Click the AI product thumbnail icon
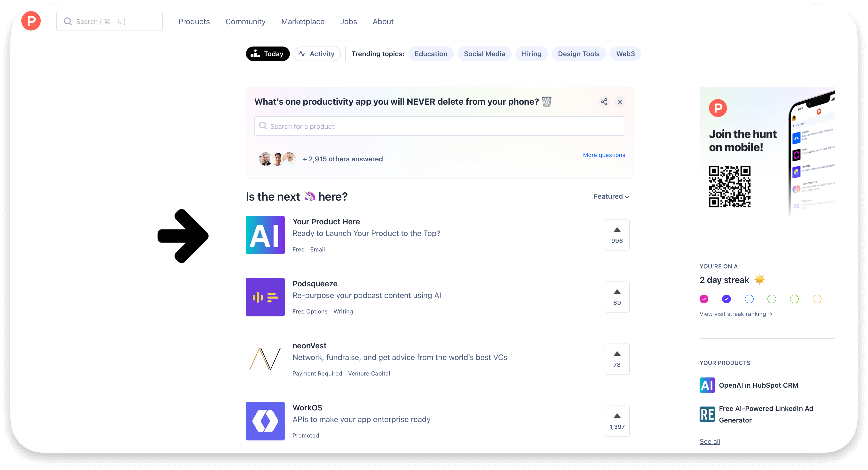Screen dimensions: 868x470 point(265,235)
